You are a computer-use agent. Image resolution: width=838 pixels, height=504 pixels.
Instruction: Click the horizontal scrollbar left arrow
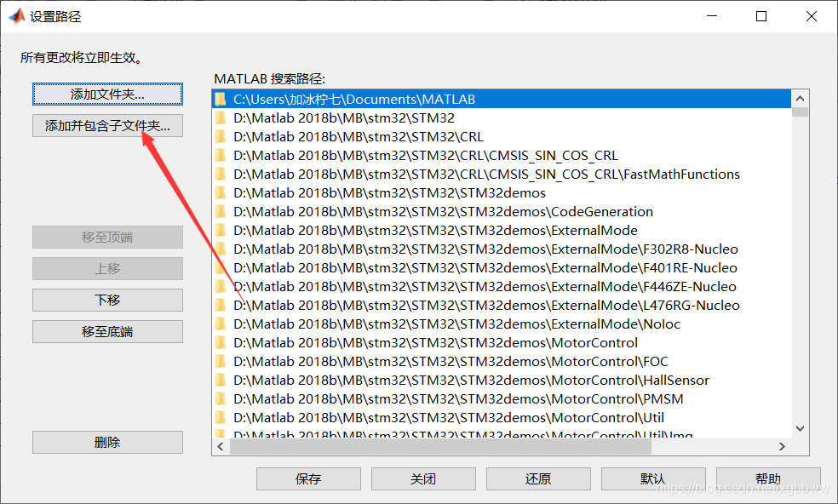point(221,446)
